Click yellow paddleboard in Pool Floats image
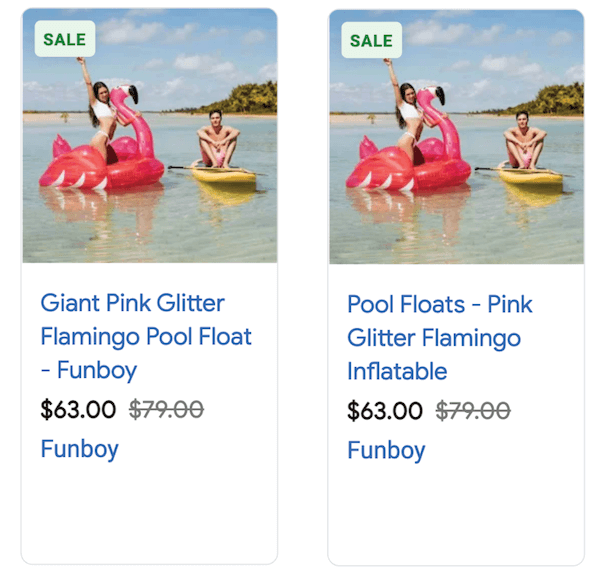The image size is (600, 577). 530,175
